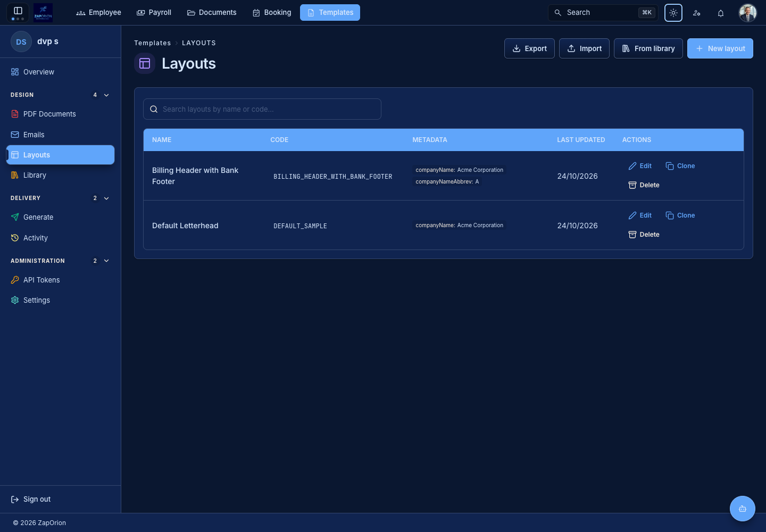The width and height of the screenshot is (766, 532).
Task: Open API Tokens in the sidebar
Action: (60, 280)
